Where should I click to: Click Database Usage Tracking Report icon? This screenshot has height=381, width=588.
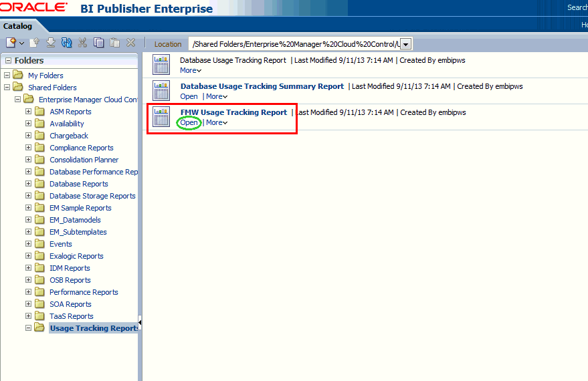coord(161,64)
